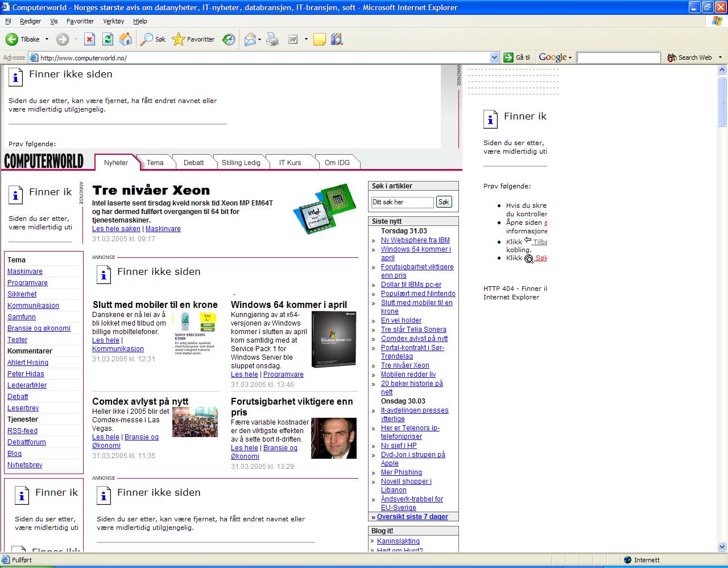The width and height of the screenshot is (728, 568).
Task: Open the Rediger menu
Action: tap(30, 21)
